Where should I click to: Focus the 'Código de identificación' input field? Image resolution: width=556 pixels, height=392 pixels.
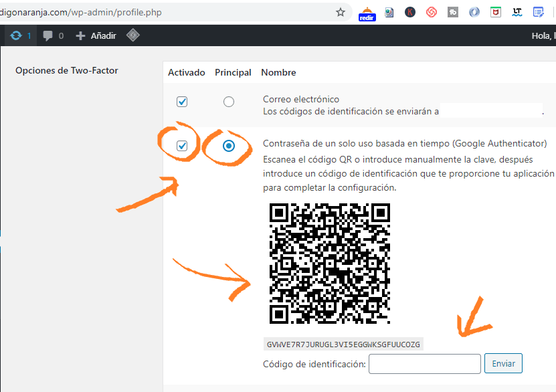click(424, 364)
